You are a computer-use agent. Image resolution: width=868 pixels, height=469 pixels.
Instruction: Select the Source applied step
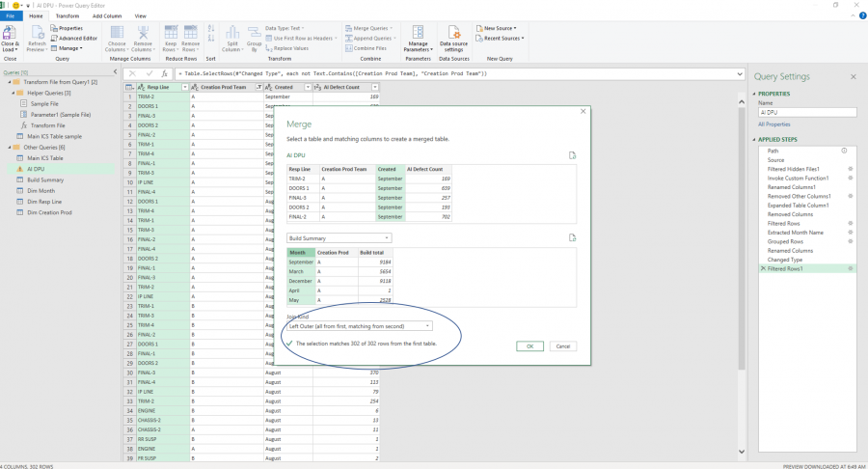(x=775, y=160)
